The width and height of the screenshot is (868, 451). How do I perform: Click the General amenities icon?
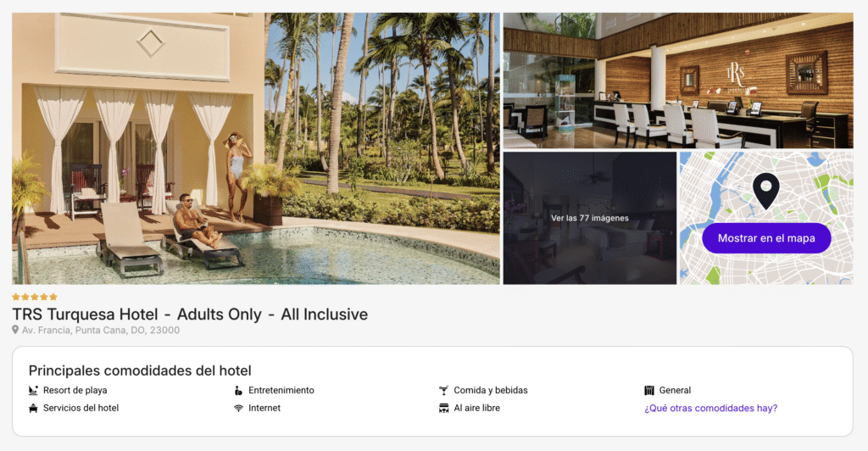click(x=649, y=390)
